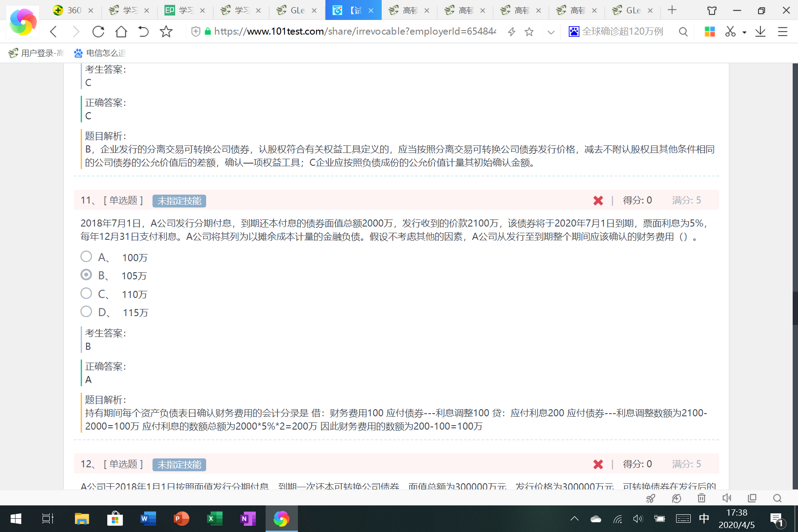The height and width of the screenshot is (532, 798).
Task: Click the rocket accelerator icon in status bar
Action: coord(651,498)
